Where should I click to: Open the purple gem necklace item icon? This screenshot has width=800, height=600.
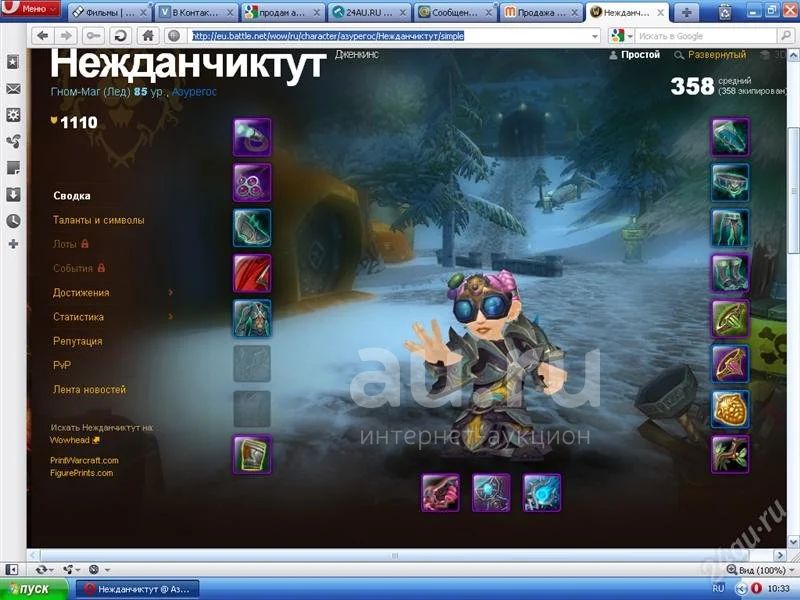(x=252, y=182)
